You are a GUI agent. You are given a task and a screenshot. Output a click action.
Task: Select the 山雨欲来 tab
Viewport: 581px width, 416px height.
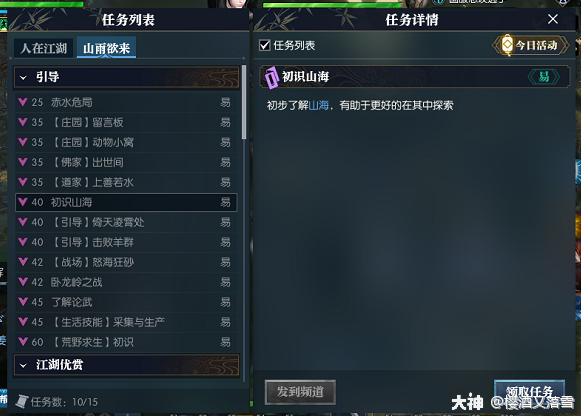pos(106,48)
